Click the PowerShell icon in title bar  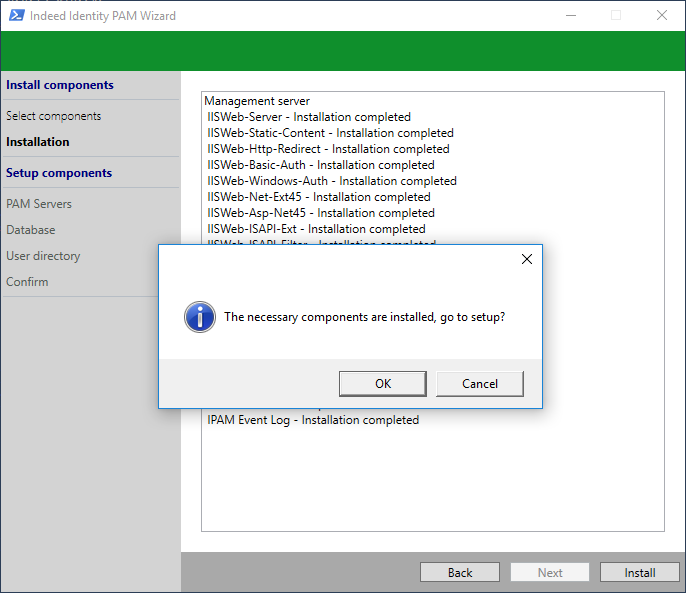pyautogui.click(x=14, y=15)
